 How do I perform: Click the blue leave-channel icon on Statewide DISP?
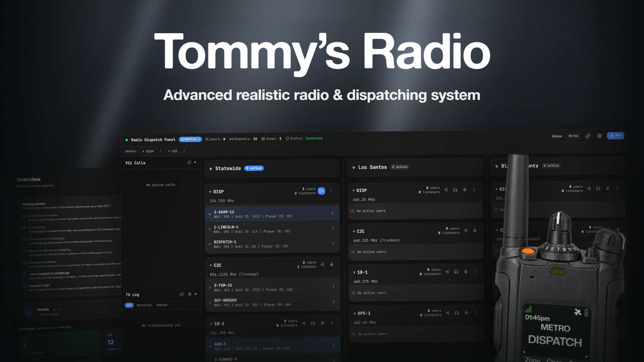[321, 191]
